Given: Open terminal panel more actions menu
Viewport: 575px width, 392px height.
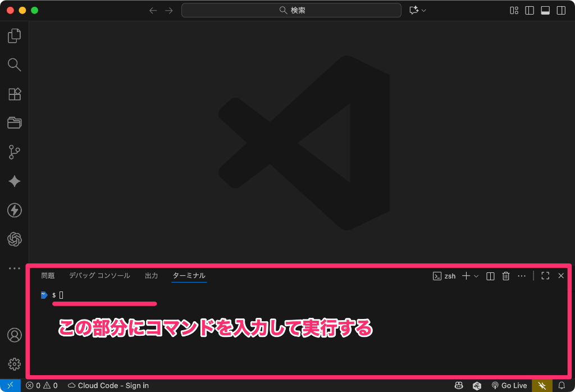Looking at the screenshot, I should point(522,276).
